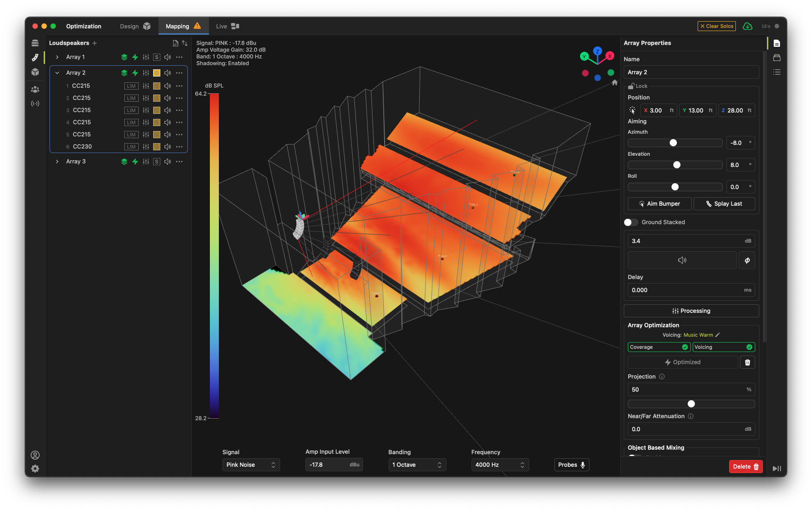Click the Clear Solos button
The image size is (812, 510).
pyautogui.click(x=717, y=26)
